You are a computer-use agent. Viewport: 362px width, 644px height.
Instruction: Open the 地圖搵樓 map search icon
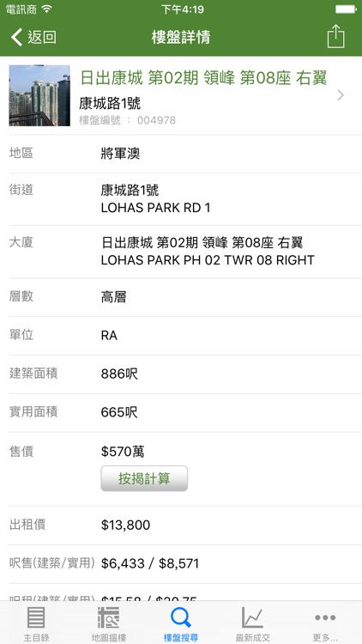tap(108, 617)
